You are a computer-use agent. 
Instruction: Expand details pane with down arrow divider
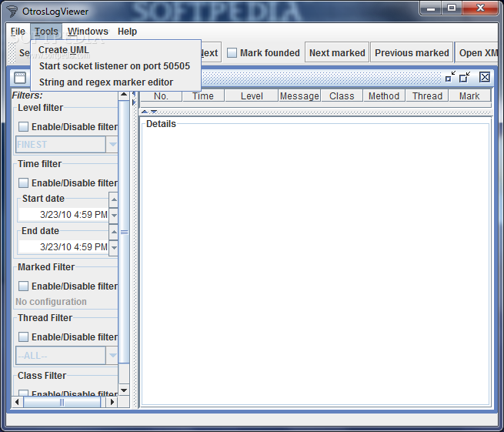pos(154,112)
